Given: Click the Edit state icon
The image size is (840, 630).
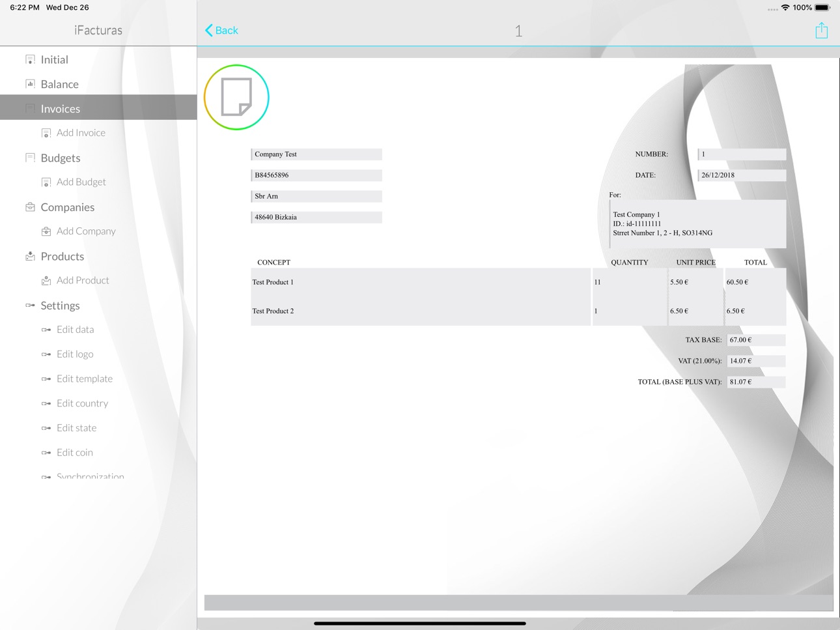Looking at the screenshot, I should click(46, 428).
